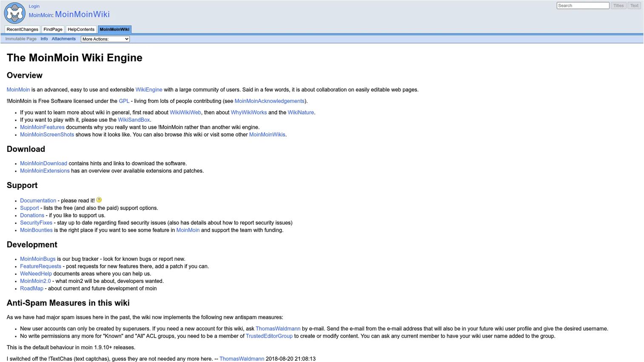Image resolution: width=644 pixels, height=362 pixels.
Task: Open the MoinMoin2.0 link
Action: (x=35, y=281)
